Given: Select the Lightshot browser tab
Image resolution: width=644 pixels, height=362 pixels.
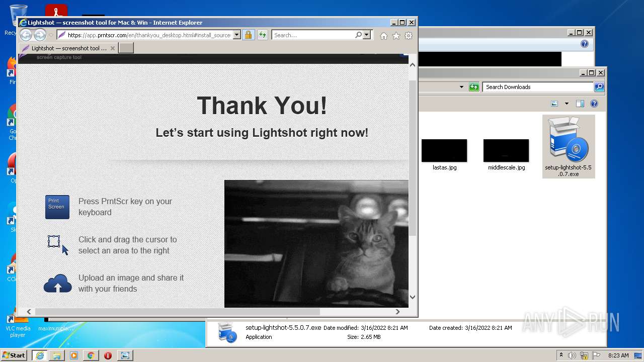Looking at the screenshot, I should [68, 48].
